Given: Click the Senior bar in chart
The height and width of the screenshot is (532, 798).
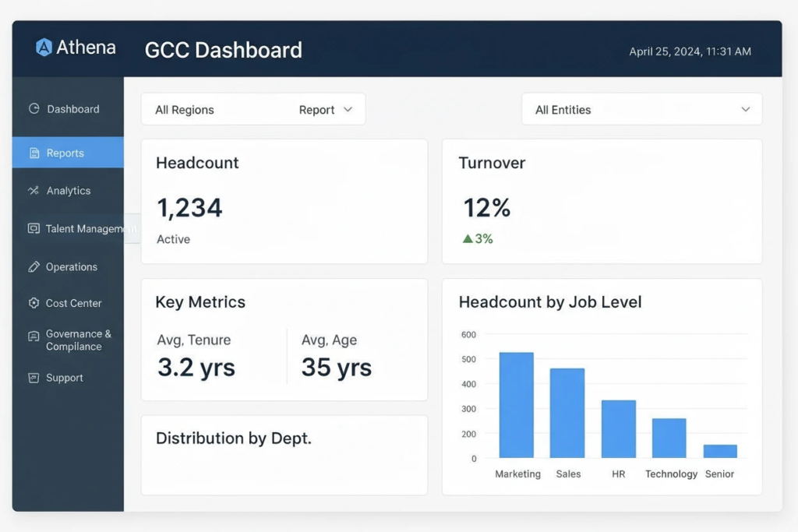Looking at the screenshot, I should point(719,451).
